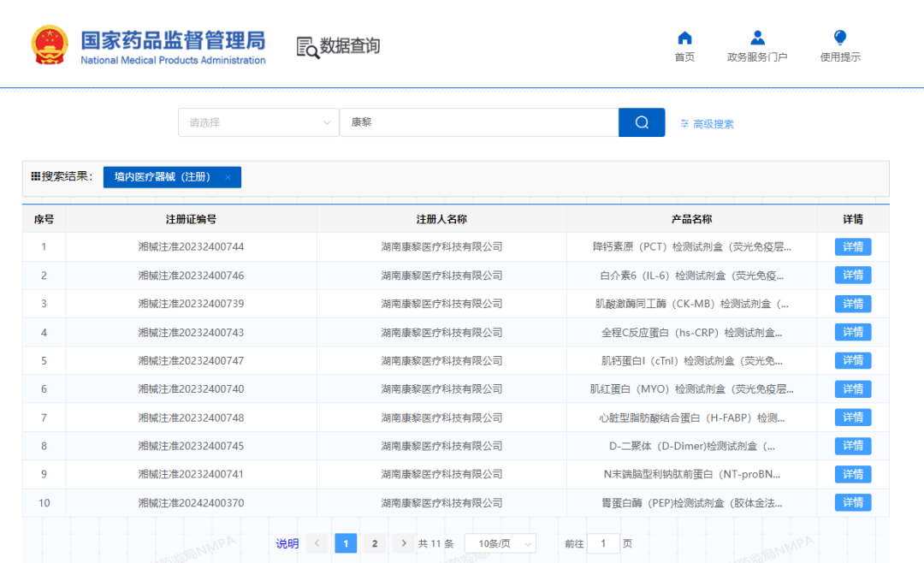Click the 首页 home icon
924x563 pixels.
click(684, 38)
